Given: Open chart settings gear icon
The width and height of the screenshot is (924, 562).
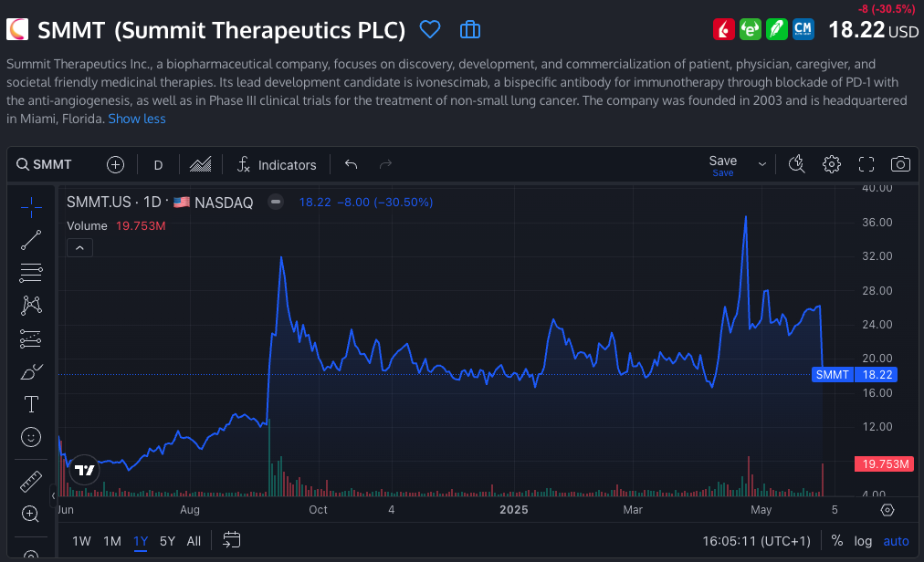Looking at the screenshot, I should (x=832, y=164).
